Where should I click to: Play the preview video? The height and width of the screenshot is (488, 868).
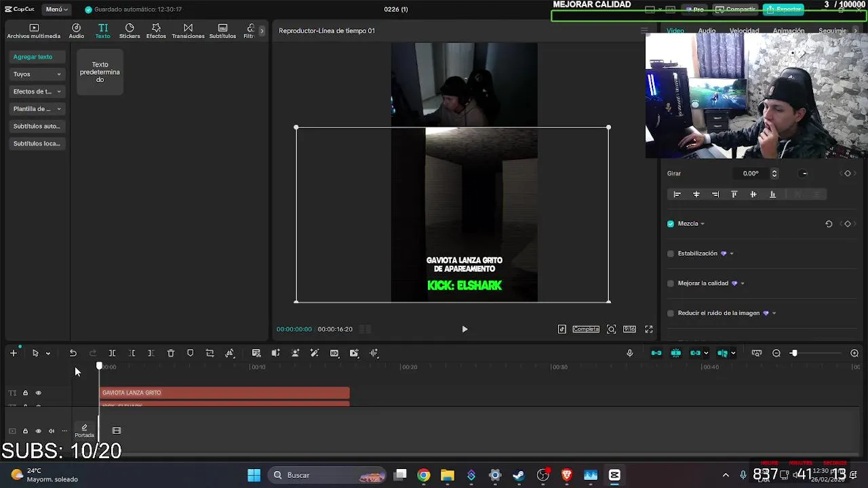tap(465, 329)
